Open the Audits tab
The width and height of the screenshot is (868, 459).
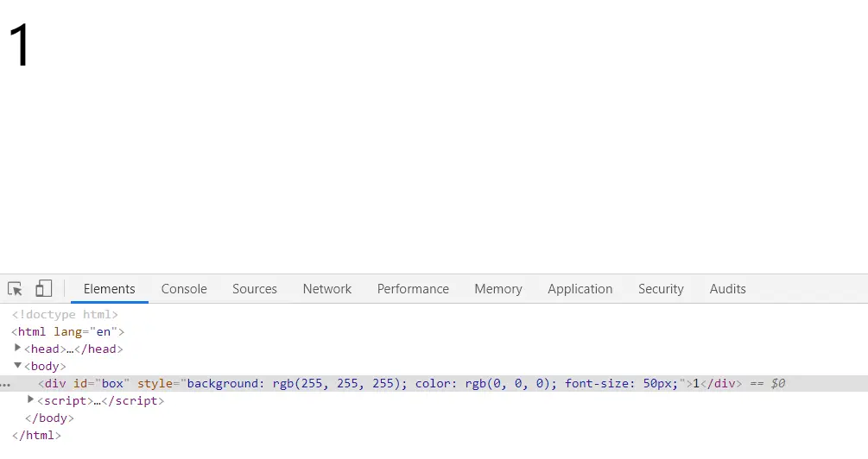(727, 289)
